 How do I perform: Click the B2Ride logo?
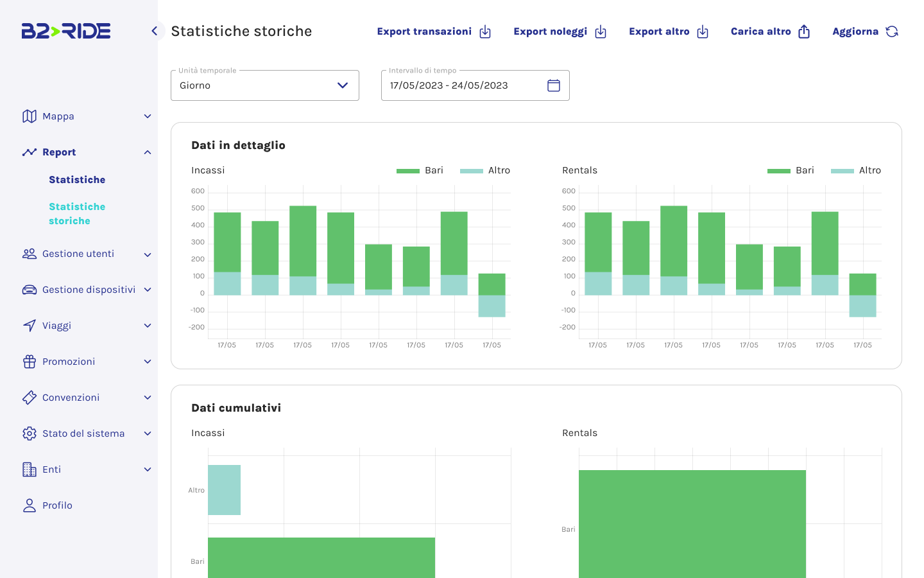(x=66, y=31)
